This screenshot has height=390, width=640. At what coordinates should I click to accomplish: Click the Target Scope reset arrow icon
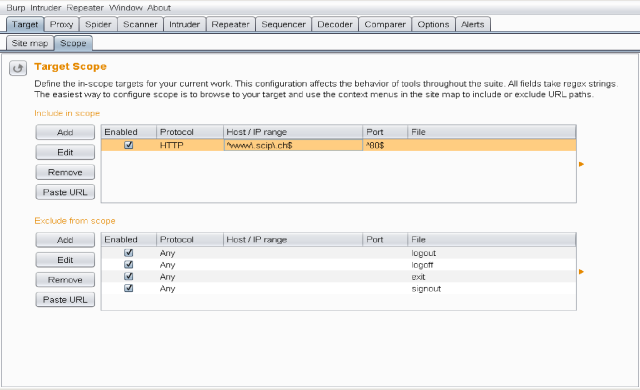(x=18, y=68)
